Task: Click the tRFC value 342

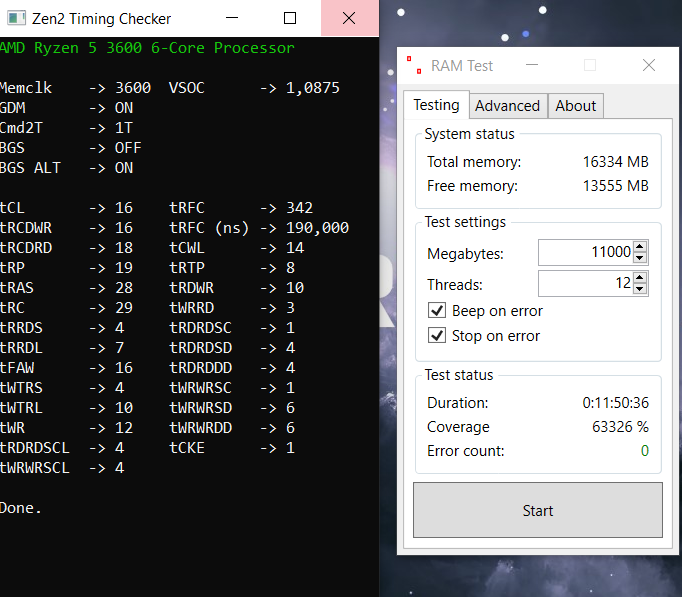Action: click(x=299, y=208)
